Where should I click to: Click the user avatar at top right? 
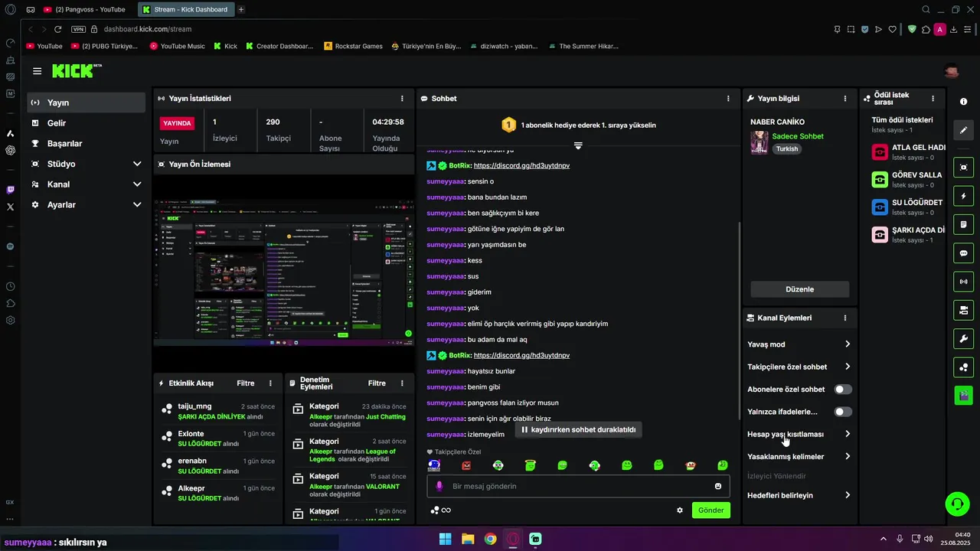pyautogui.click(x=952, y=71)
